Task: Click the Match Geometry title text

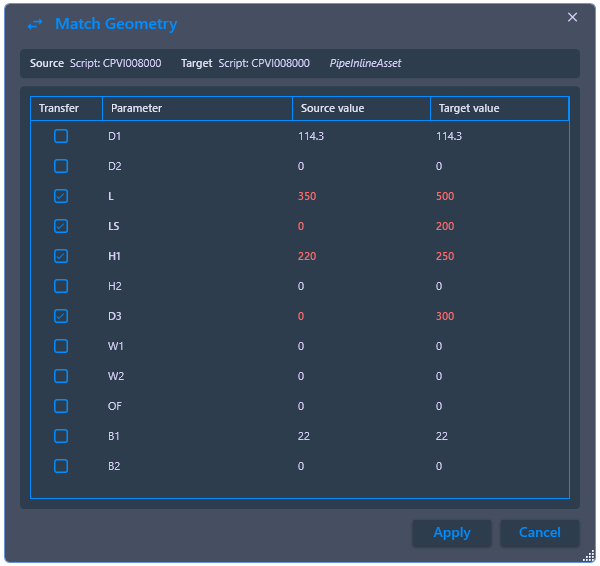Action: click(116, 24)
